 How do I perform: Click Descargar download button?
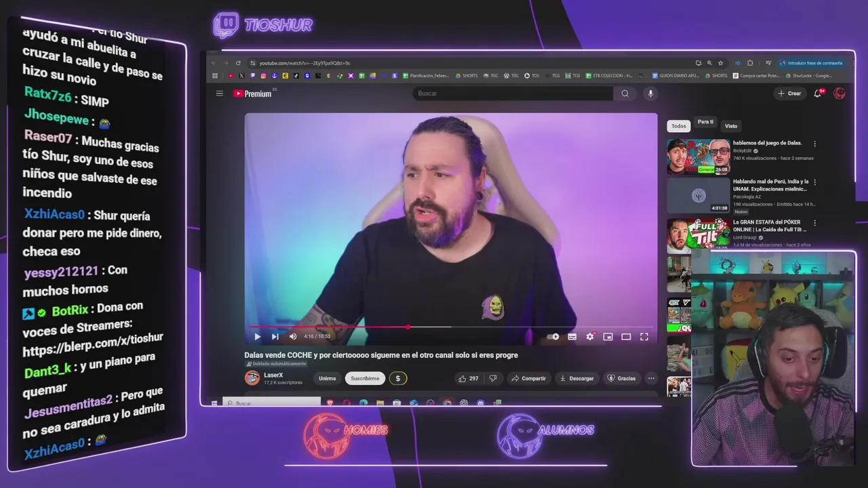point(577,378)
